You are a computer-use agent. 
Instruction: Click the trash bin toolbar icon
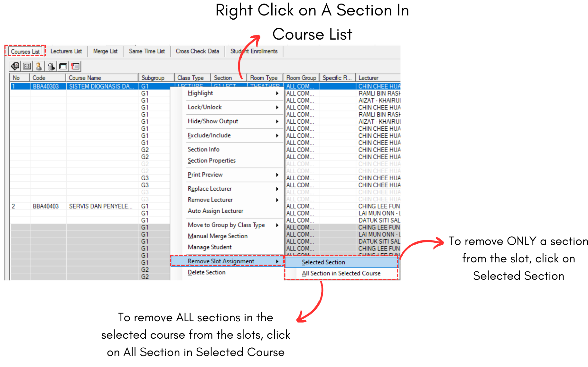(x=51, y=66)
